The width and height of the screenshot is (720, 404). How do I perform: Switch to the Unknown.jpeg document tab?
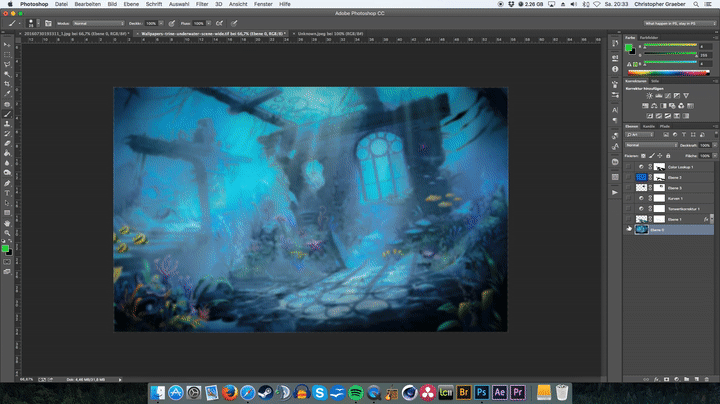pos(328,33)
